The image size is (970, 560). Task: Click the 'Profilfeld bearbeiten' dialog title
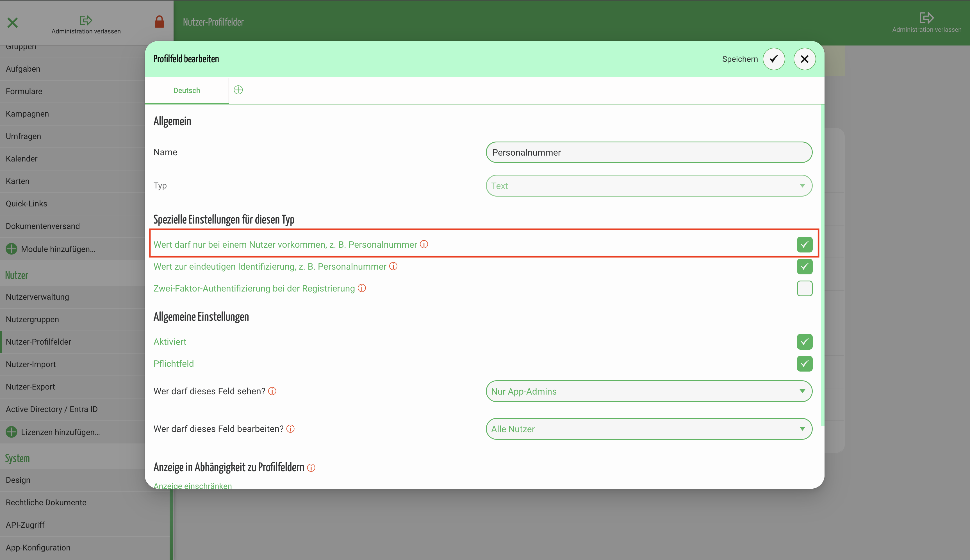186,59
